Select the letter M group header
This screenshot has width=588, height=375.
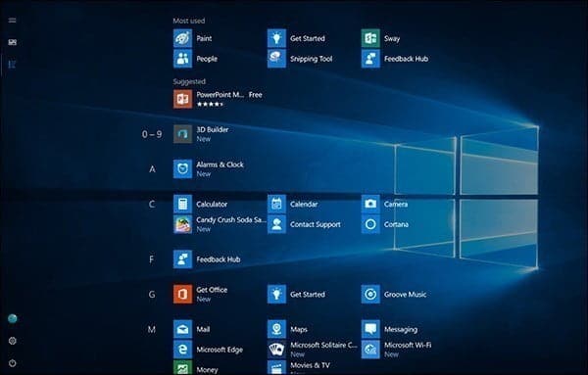point(152,329)
